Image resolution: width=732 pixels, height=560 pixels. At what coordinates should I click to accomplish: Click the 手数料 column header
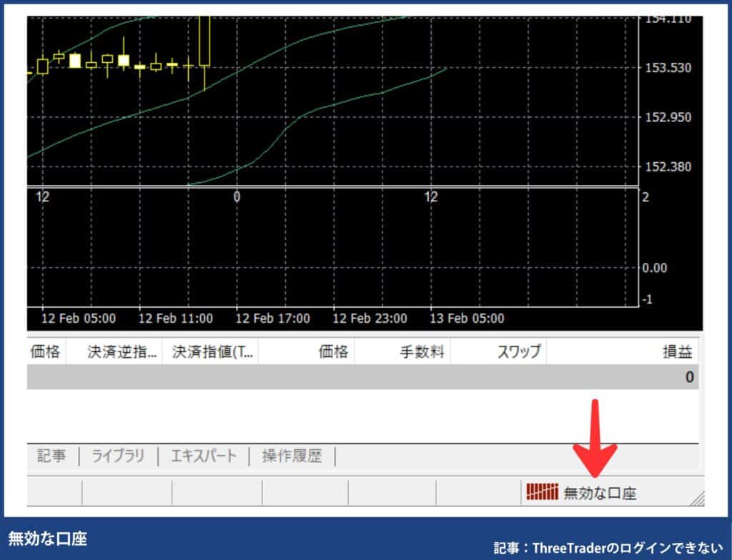422,351
